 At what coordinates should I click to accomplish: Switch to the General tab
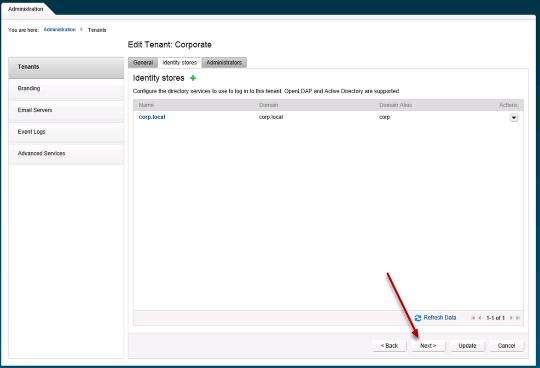click(143, 63)
